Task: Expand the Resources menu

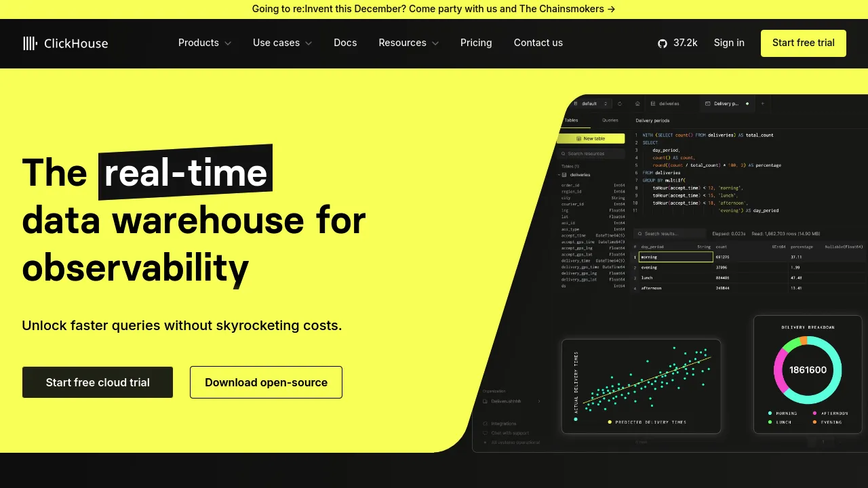Action: coord(409,43)
